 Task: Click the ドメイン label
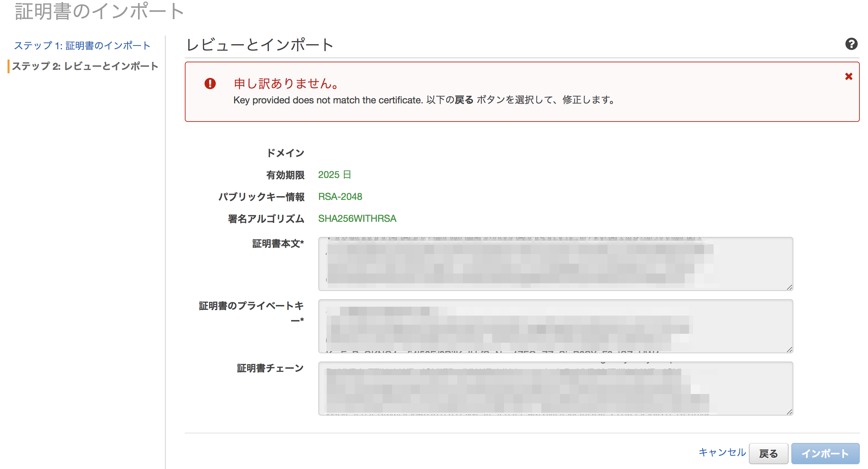click(x=285, y=153)
